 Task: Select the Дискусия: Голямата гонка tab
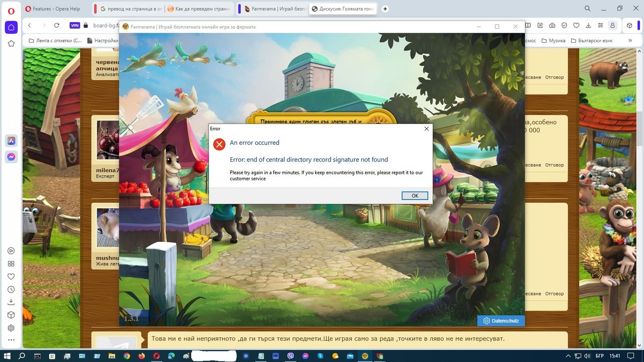343,9
